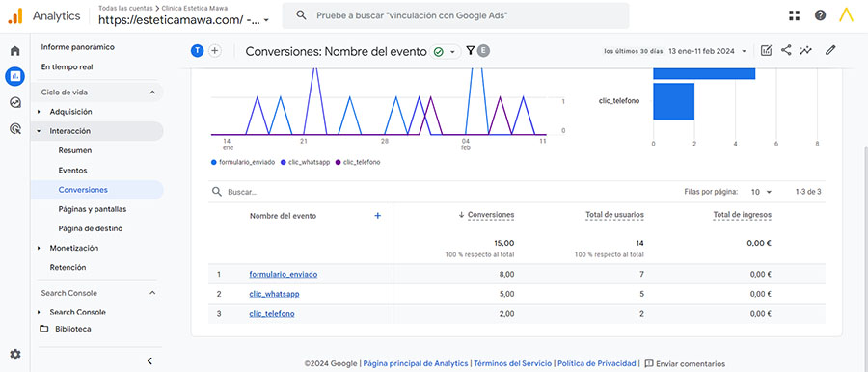The height and width of the screenshot is (372, 868).
Task: Open the clic_telefono event link in table
Action: click(272, 314)
